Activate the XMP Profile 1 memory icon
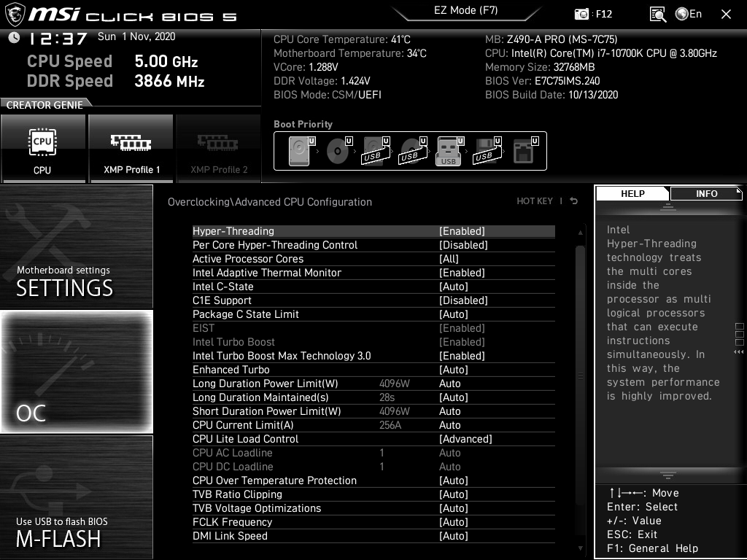 [131, 149]
